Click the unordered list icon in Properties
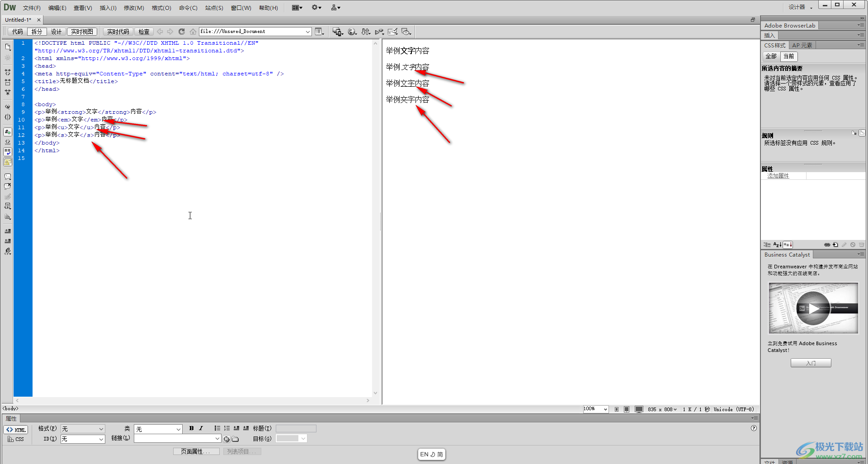 pos(217,428)
